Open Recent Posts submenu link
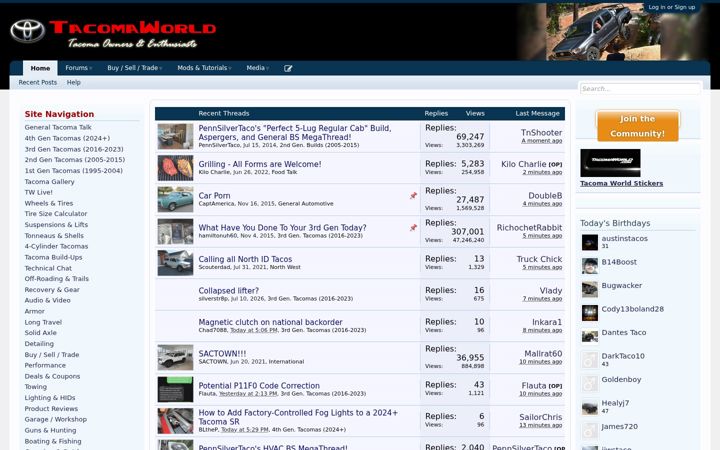The width and height of the screenshot is (720, 450). pyautogui.click(x=38, y=83)
